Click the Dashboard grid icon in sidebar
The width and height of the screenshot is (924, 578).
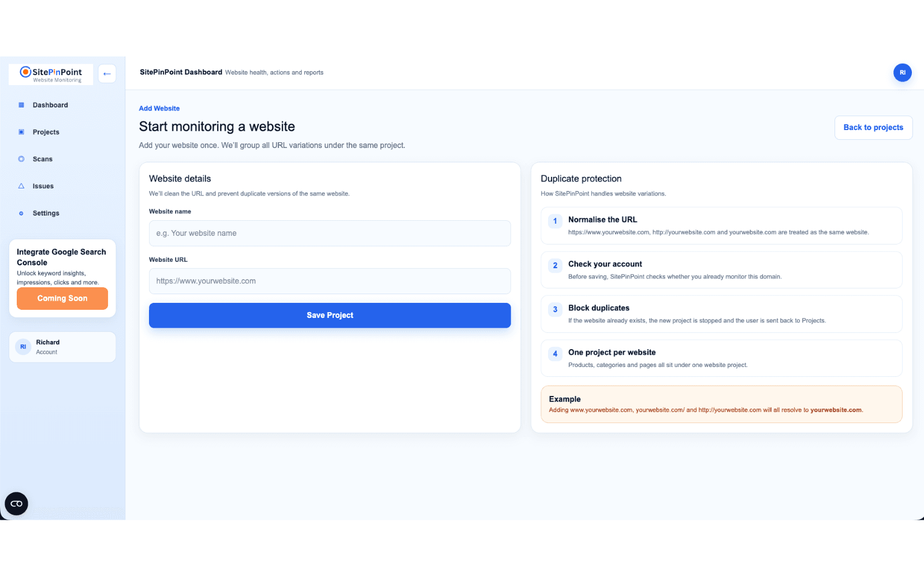tap(21, 105)
